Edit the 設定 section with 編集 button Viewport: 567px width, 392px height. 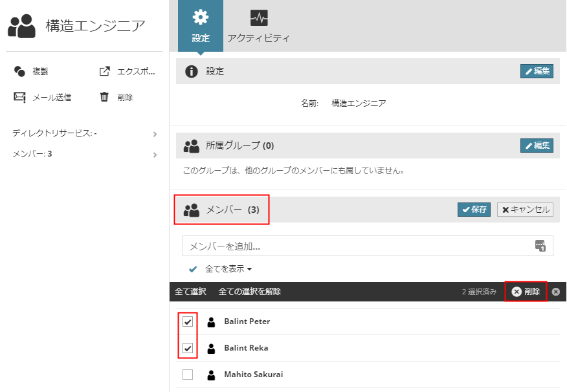(537, 71)
